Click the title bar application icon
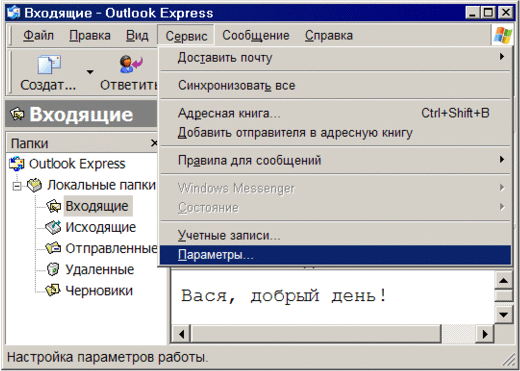Image resolution: width=520 pixels, height=371 pixels. click(14, 13)
